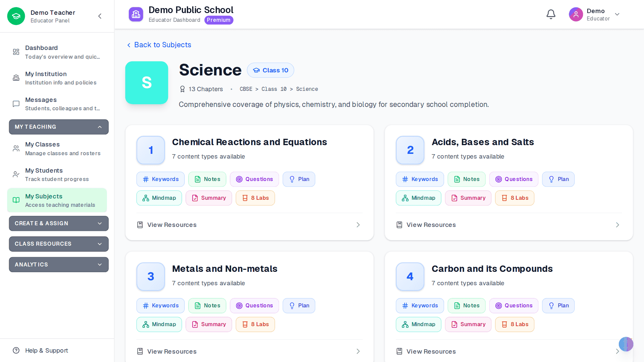Open Plan for Carbon and its Compounds

point(558,306)
